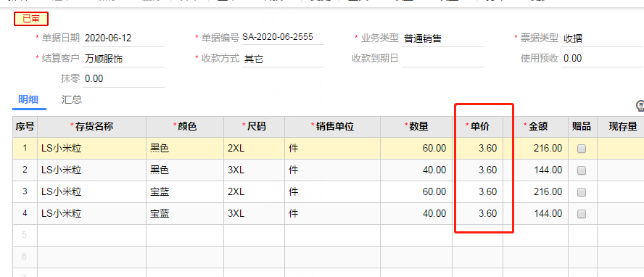Click the settings icon above the table's right edge
The image size is (644, 277).
pyautogui.click(x=640, y=107)
